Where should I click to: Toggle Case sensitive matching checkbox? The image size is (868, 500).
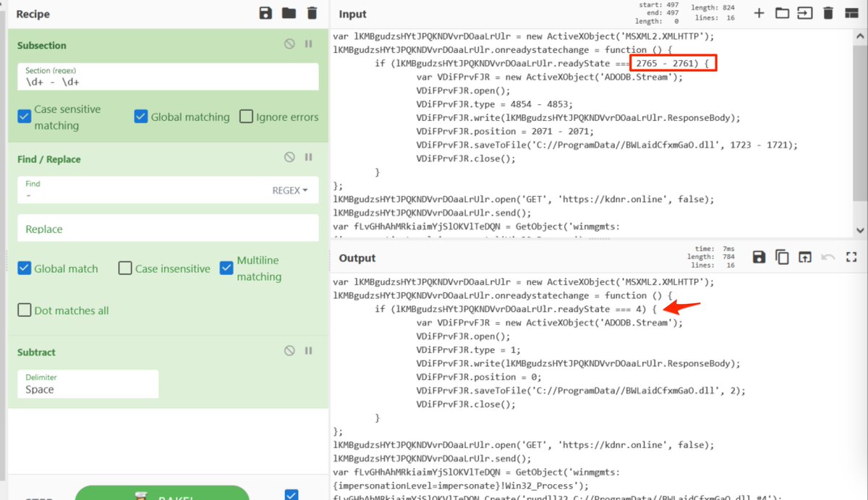pos(24,116)
